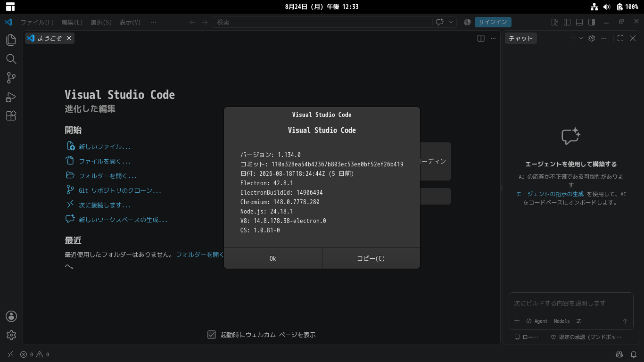Click the サインイン button
This screenshot has width=644, height=362.
(493, 22)
